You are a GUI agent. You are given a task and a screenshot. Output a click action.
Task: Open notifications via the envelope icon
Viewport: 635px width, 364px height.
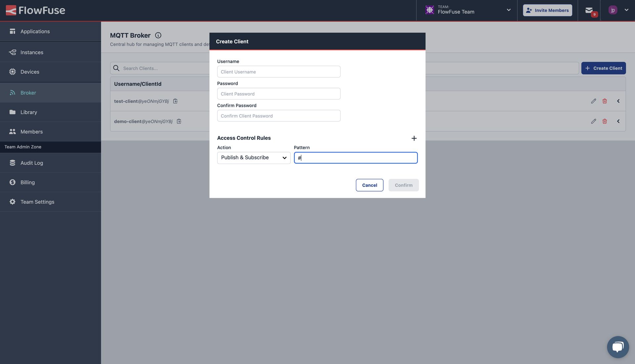click(x=589, y=10)
